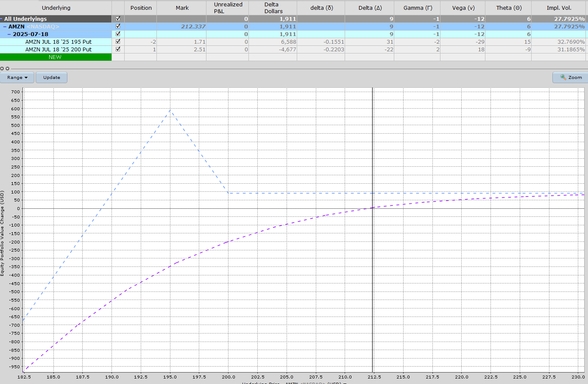
Task: Click the panel expand down-arrow icon
Action: tap(7, 68)
